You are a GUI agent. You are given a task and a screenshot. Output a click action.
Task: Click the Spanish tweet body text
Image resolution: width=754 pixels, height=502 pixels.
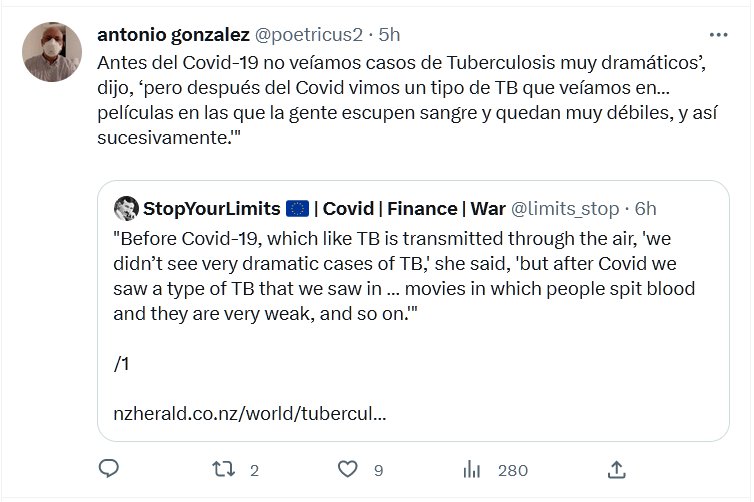click(x=400, y=100)
